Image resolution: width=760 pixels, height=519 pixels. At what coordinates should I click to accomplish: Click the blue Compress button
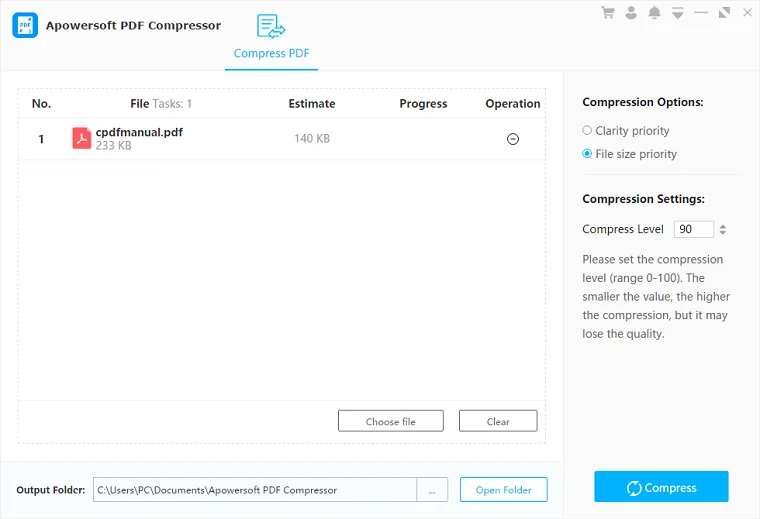coord(661,487)
